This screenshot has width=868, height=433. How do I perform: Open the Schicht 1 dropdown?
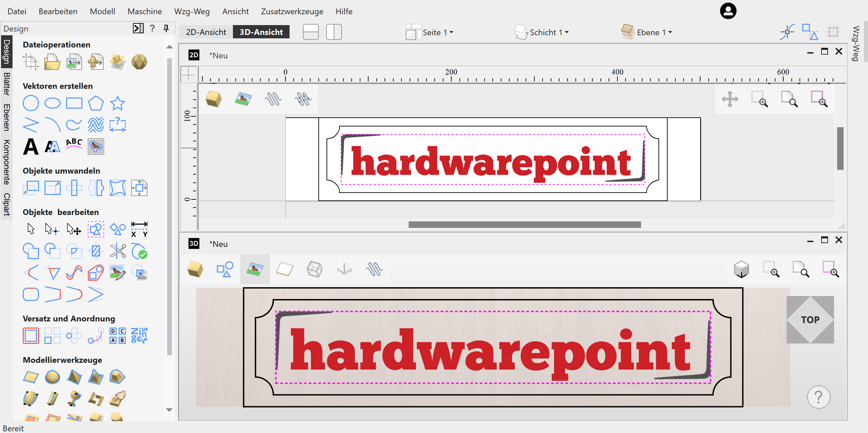click(x=541, y=32)
